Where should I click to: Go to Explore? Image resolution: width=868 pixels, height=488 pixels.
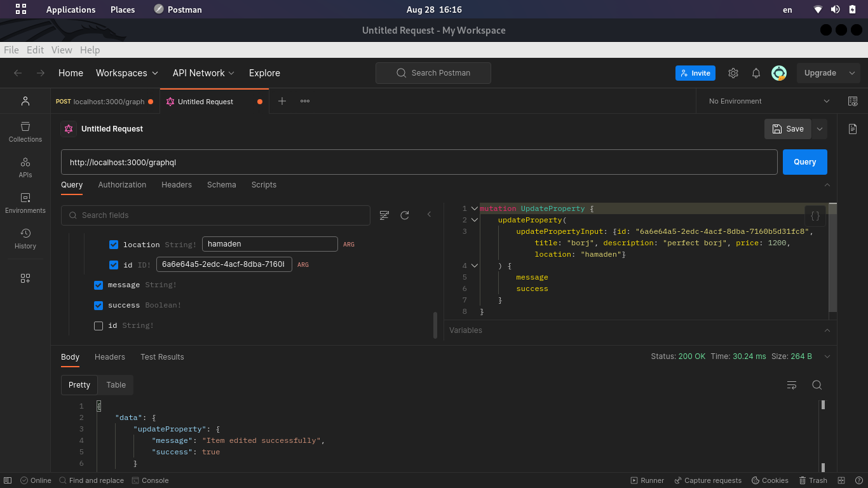pyautogui.click(x=264, y=73)
